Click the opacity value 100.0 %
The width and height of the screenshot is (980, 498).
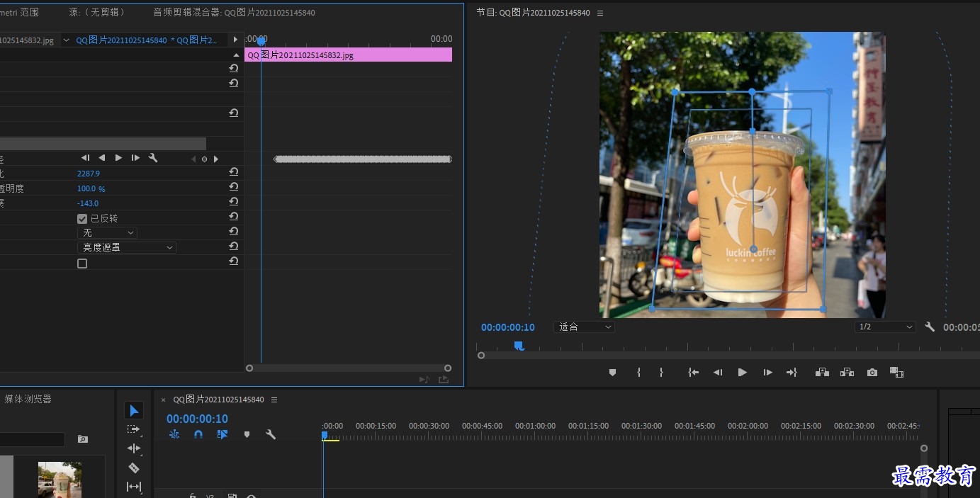coord(91,188)
